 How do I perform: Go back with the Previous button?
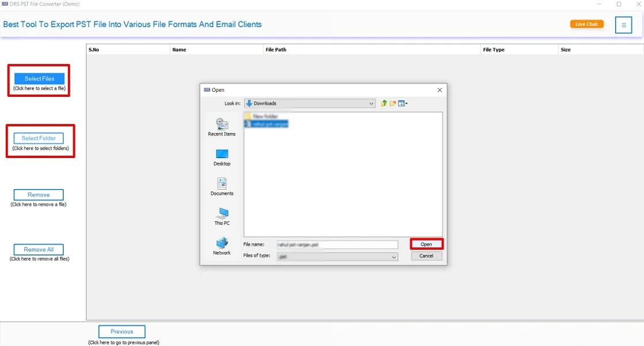[122, 332]
